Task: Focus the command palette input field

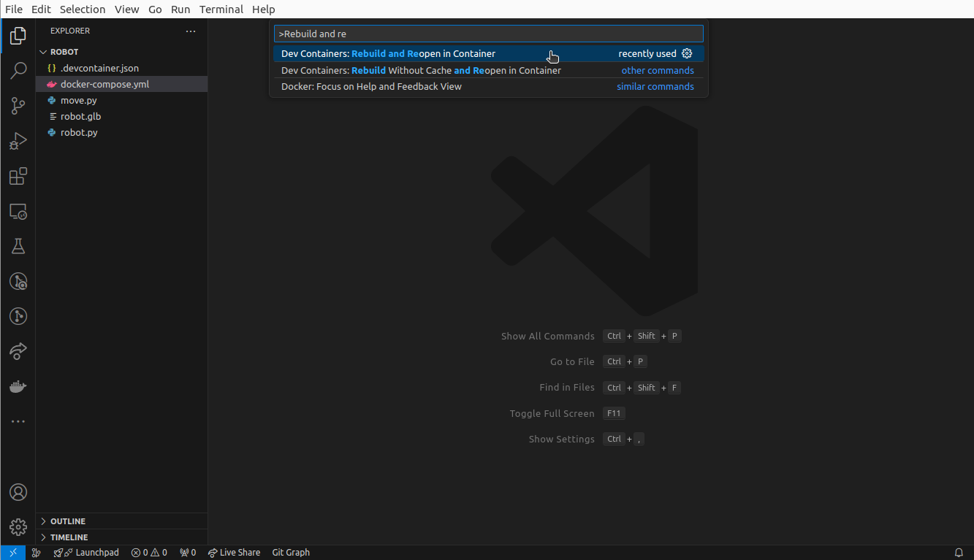Action: (488, 34)
